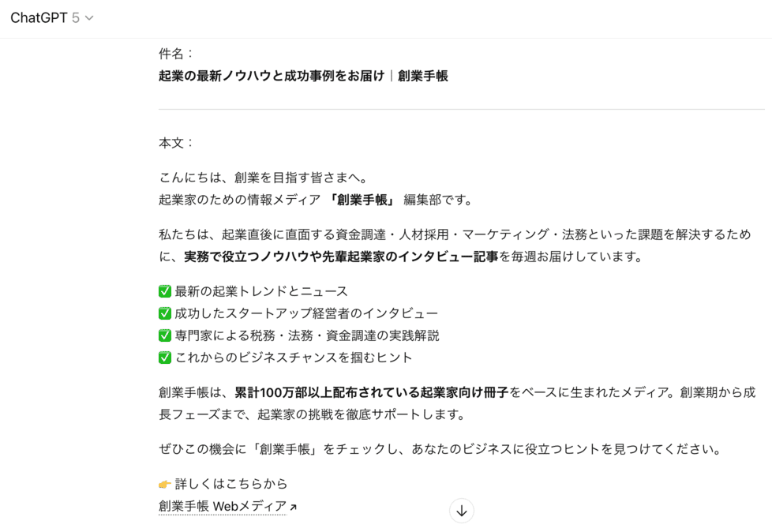Open the 創業手帳 Webメディア link
The image size is (772, 532).
coord(223,507)
